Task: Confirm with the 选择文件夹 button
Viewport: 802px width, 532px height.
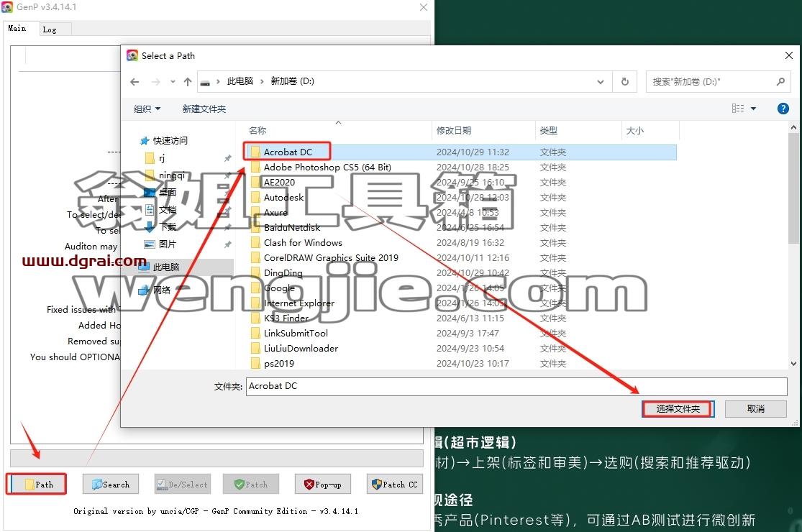Action: [678, 409]
